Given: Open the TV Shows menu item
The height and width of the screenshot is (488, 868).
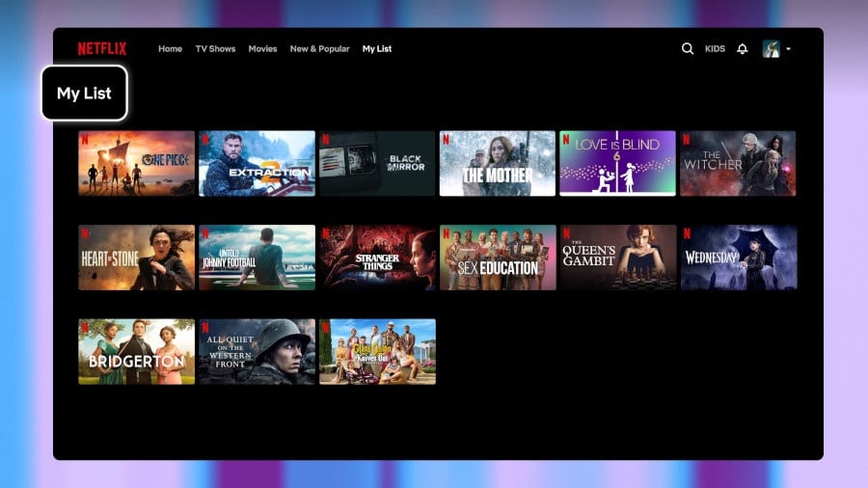Looking at the screenshot, I should pos(215,48).
